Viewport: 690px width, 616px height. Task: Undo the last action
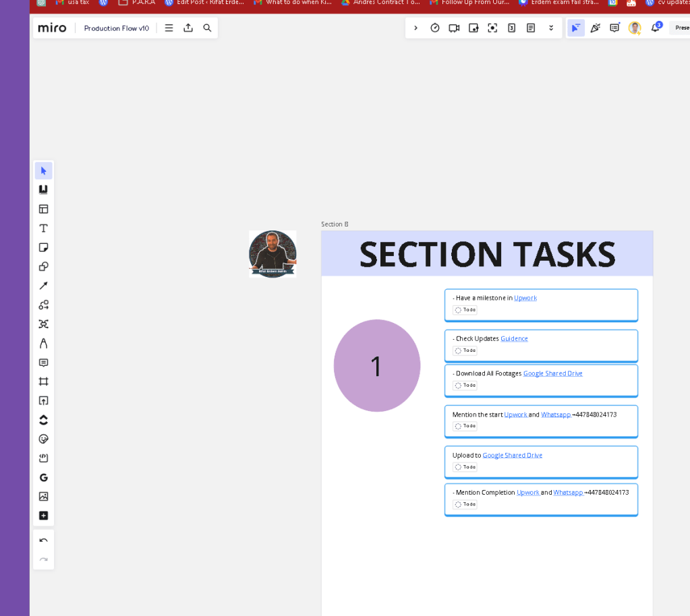coord(44,541)
